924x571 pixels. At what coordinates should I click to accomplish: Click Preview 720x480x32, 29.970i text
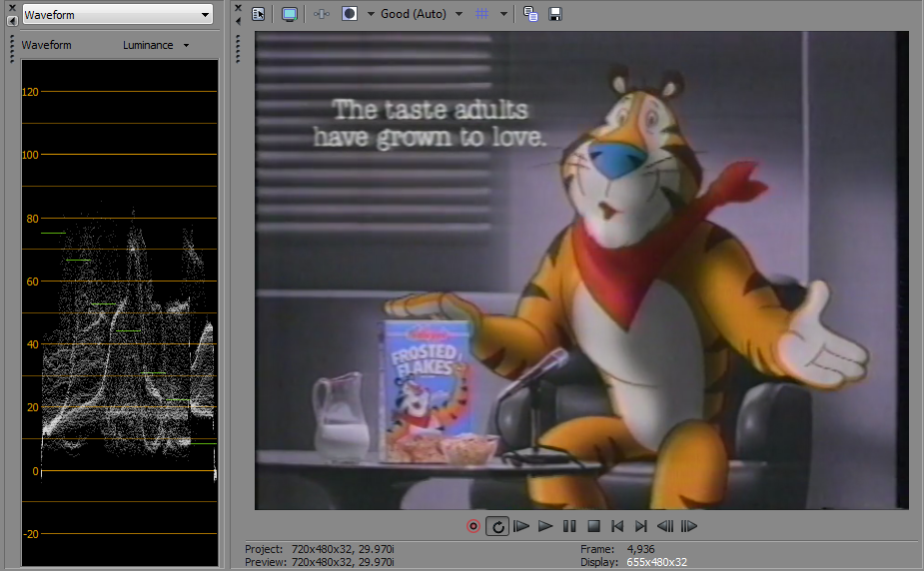point(320,562)
